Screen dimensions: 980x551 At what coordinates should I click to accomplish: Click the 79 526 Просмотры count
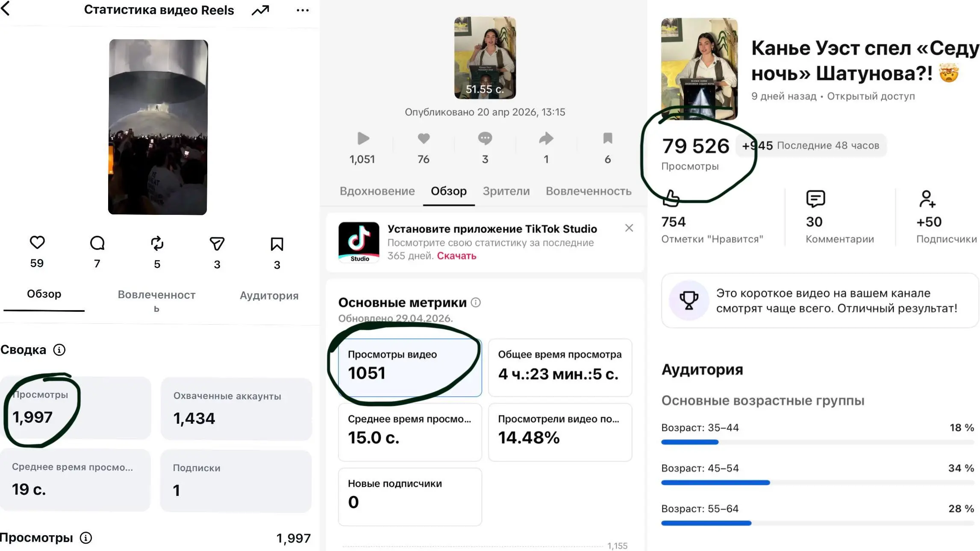[x=695, y=154]
